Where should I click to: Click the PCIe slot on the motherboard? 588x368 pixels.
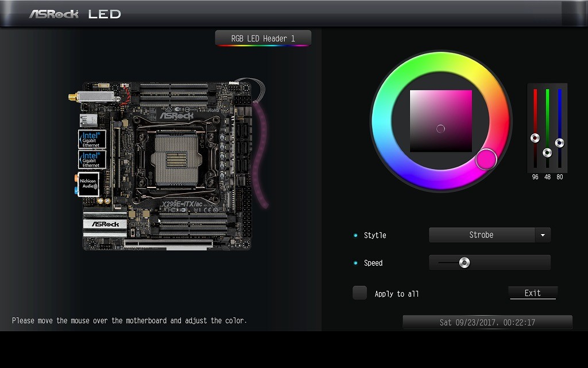[x=168, y=244]
